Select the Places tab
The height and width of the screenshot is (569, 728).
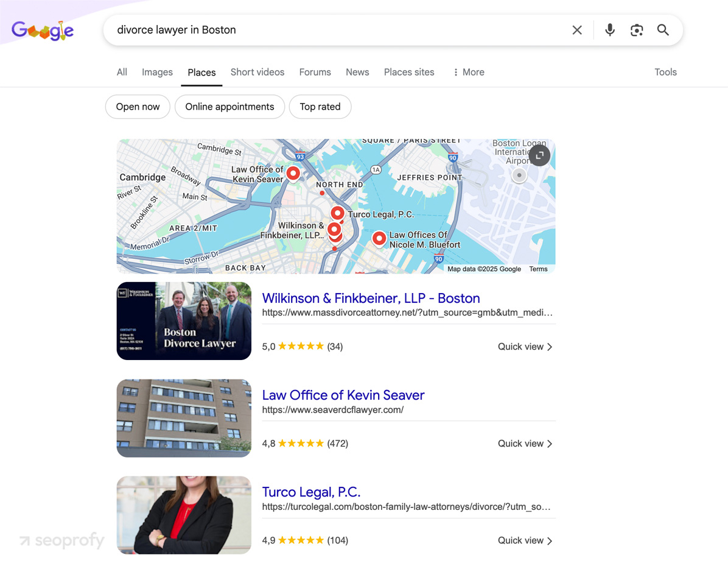point(201,72)
